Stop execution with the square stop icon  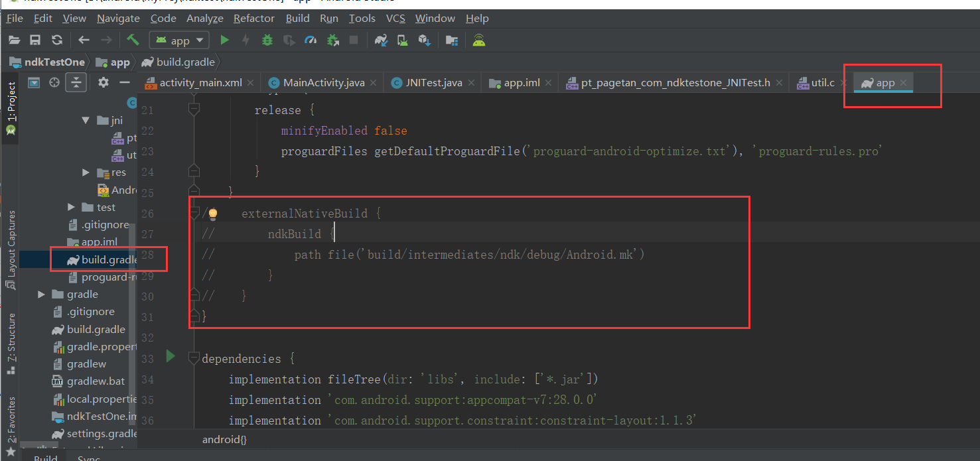tap(354, 40)
